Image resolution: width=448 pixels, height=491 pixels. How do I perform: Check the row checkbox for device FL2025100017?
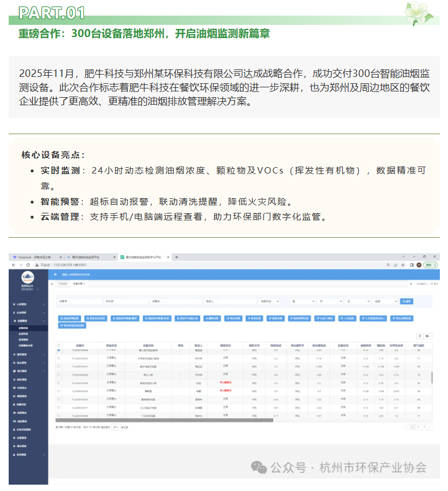58,407
